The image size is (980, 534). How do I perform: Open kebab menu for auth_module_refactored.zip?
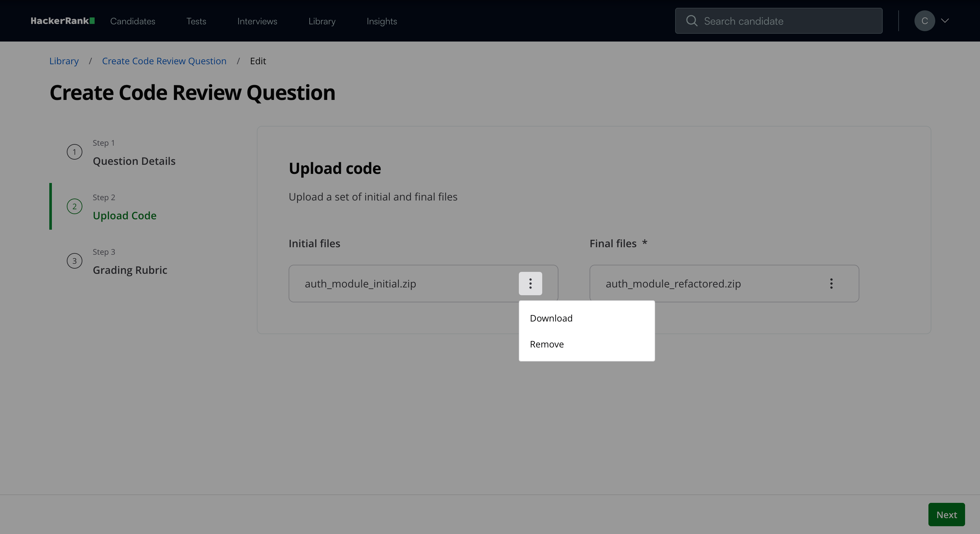[x=831, y=284]
